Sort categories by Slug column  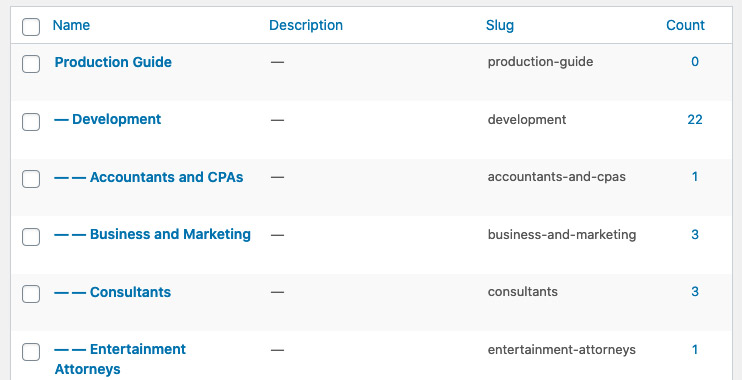[x=500, y=25]
